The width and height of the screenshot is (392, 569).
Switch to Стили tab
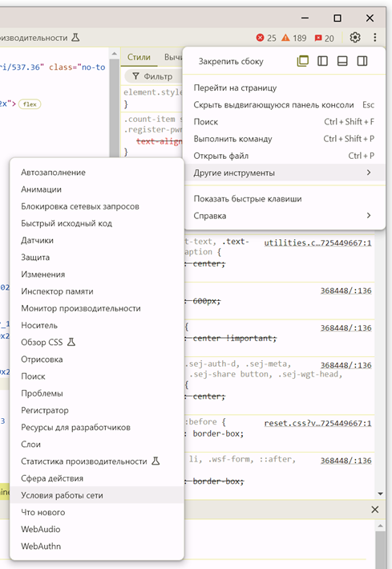(x=139, y=57)
